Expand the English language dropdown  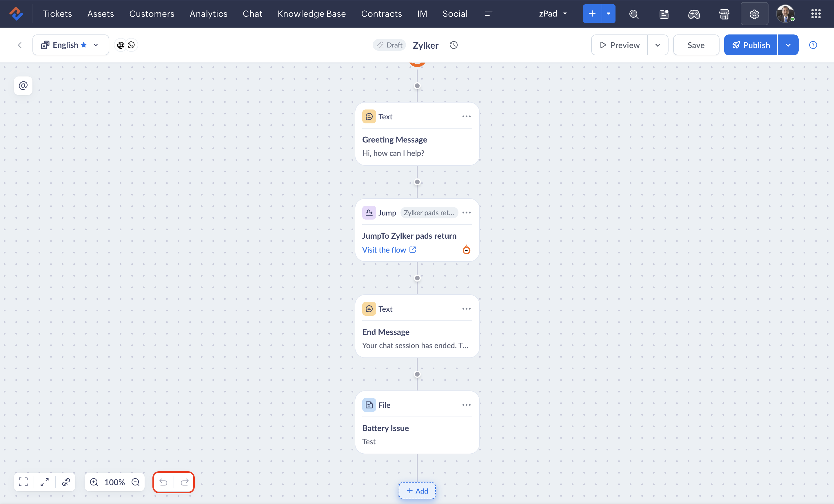point(96,45)
